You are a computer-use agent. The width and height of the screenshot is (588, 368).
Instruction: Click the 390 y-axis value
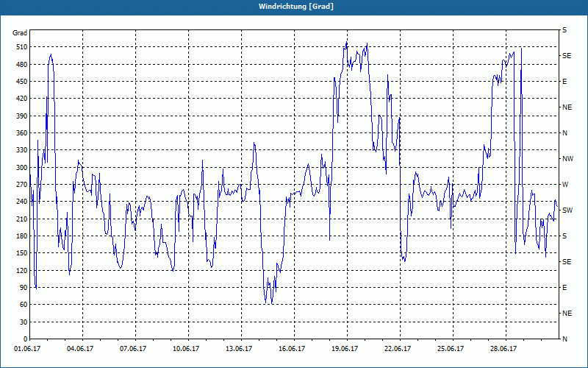pos(22,116)
